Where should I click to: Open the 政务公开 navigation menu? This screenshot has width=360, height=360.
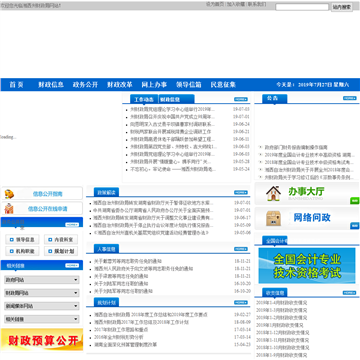pos(85,85)
